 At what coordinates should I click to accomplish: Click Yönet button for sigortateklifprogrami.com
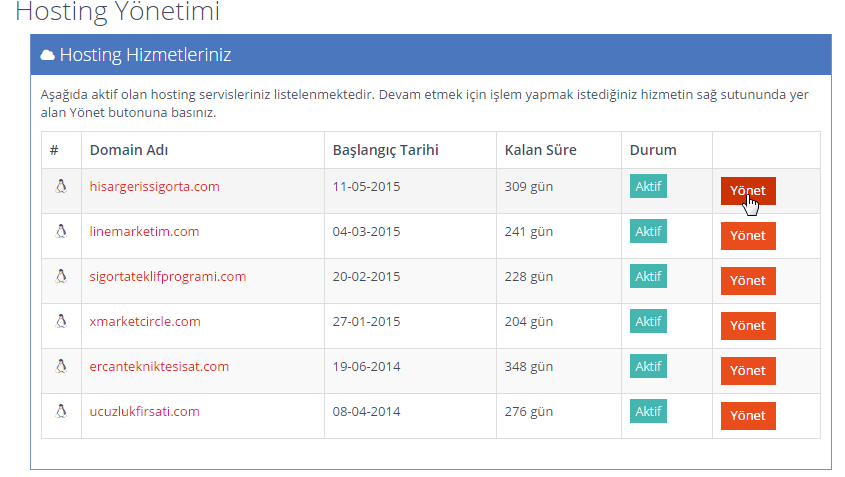748,281
